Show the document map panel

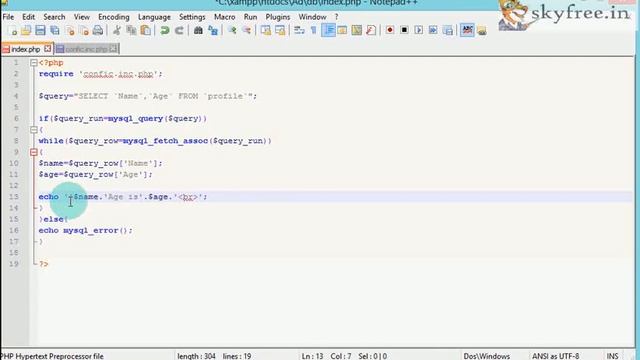[356, 31]
